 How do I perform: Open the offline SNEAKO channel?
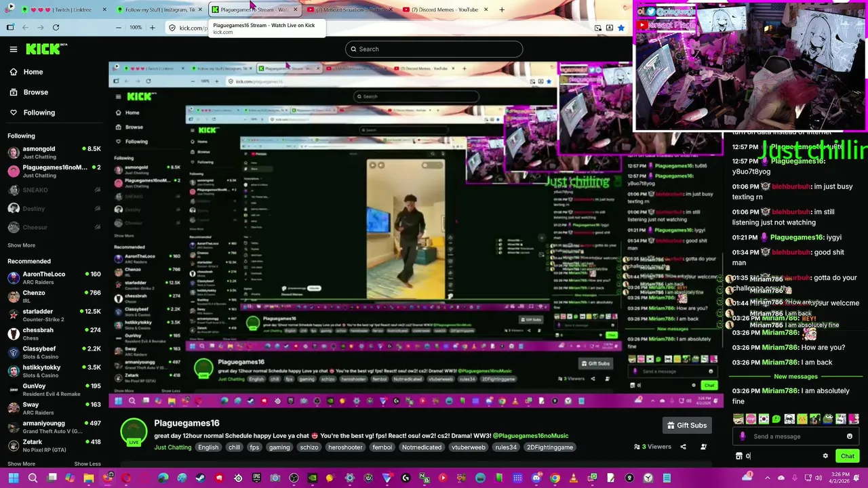[x=54, y=190]
